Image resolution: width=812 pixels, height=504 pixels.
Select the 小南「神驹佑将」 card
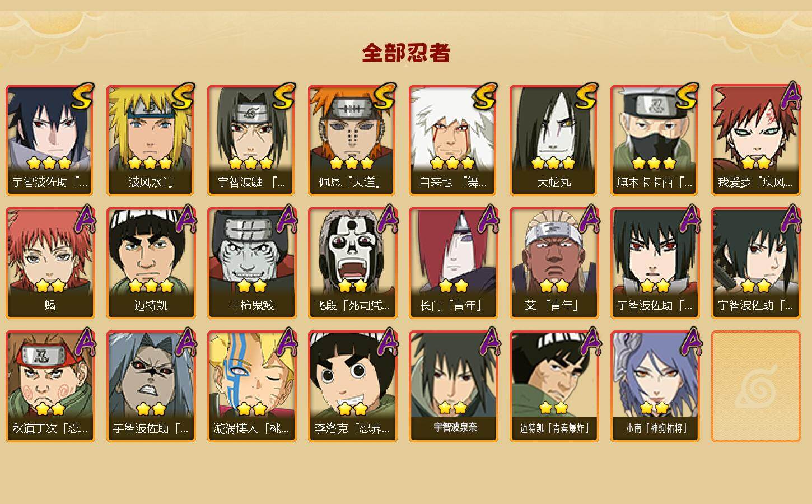[x=655, y=386]
